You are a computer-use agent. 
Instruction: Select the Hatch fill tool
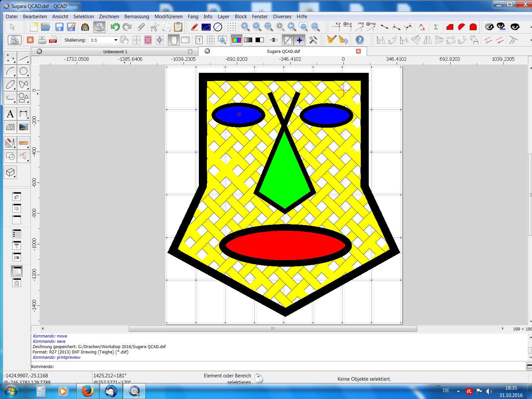coord(10,127)
